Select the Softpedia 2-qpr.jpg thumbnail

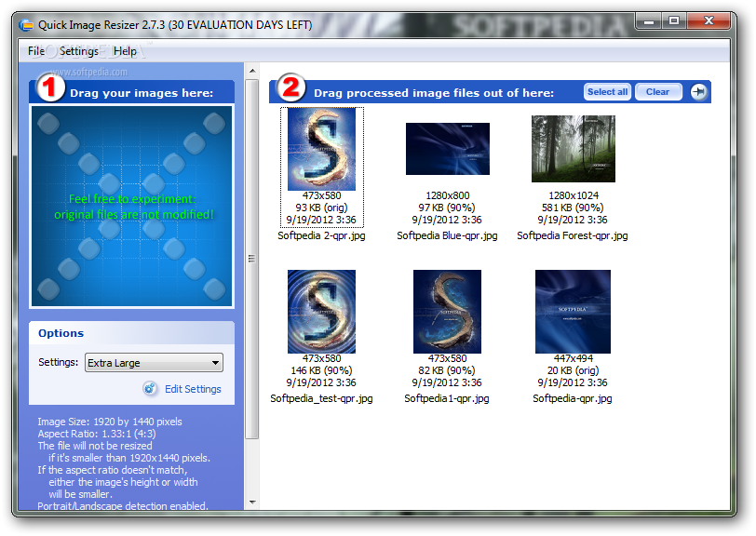click(x=321, y=149)
